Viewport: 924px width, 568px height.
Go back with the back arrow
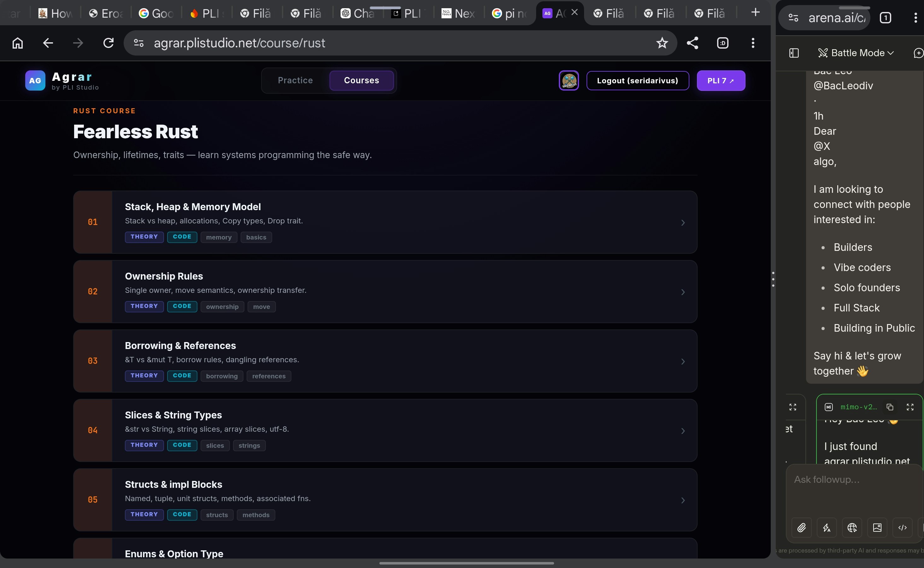pyautogui.click(x=48, y=43)
